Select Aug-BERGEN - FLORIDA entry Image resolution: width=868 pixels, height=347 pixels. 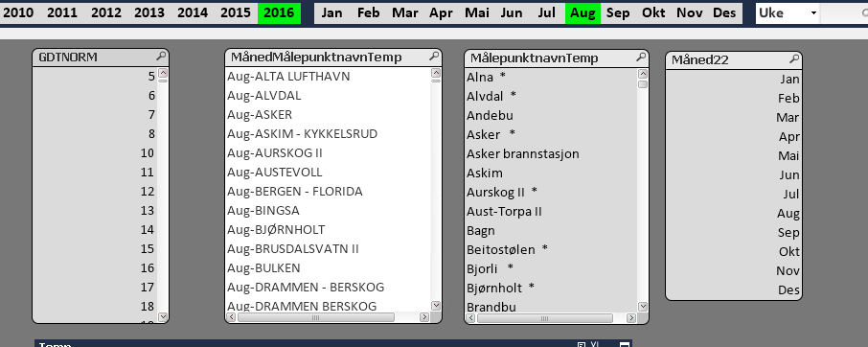pos(329,192)
